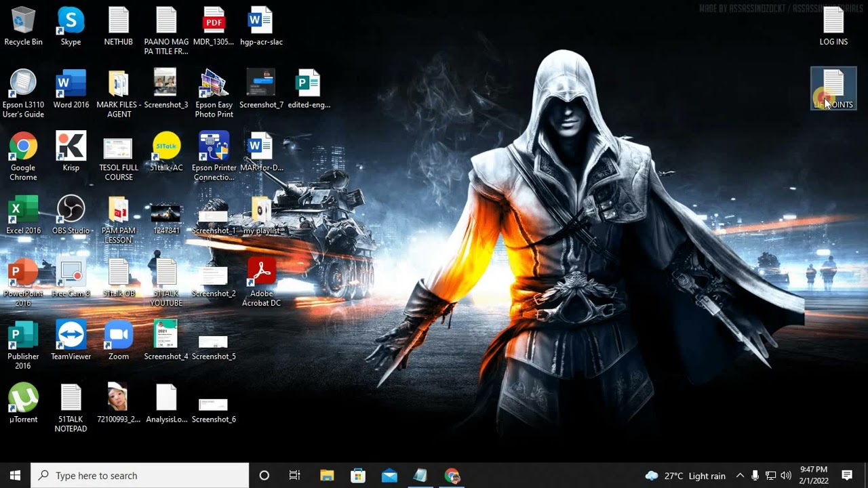Select the 51talk-AC shortcut

tap(166, 152)
